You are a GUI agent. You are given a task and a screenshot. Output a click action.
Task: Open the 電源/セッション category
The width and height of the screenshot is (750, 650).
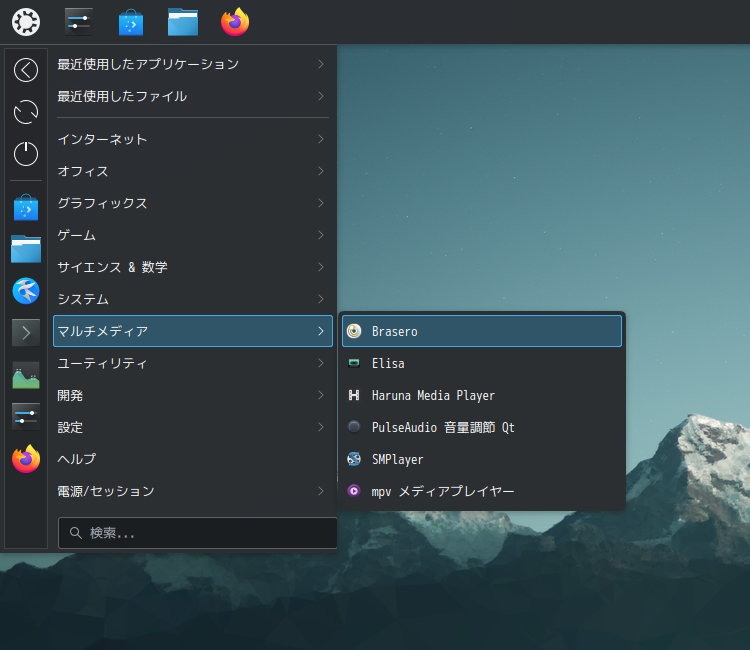pyautogui.click(x=193, y=491)
